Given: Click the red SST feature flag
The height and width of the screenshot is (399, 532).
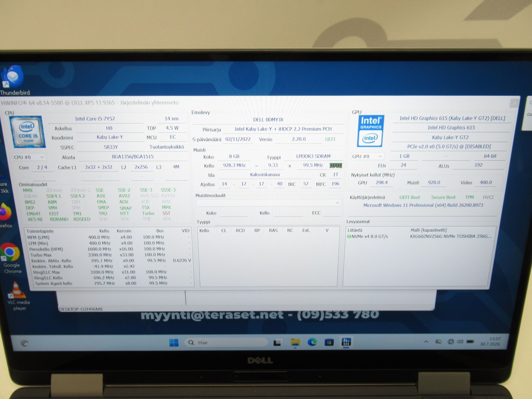Looking at the screenshot, I should tap(166, 213).
